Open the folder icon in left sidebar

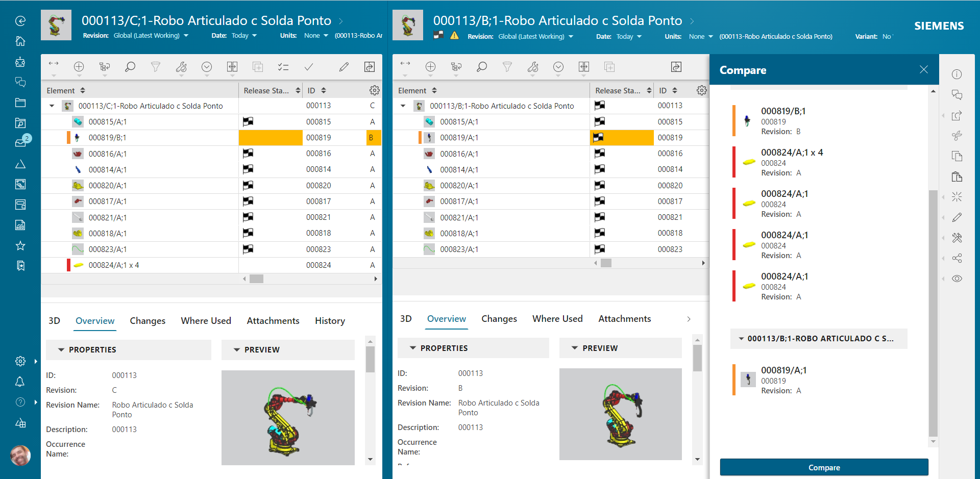(20, 103)
